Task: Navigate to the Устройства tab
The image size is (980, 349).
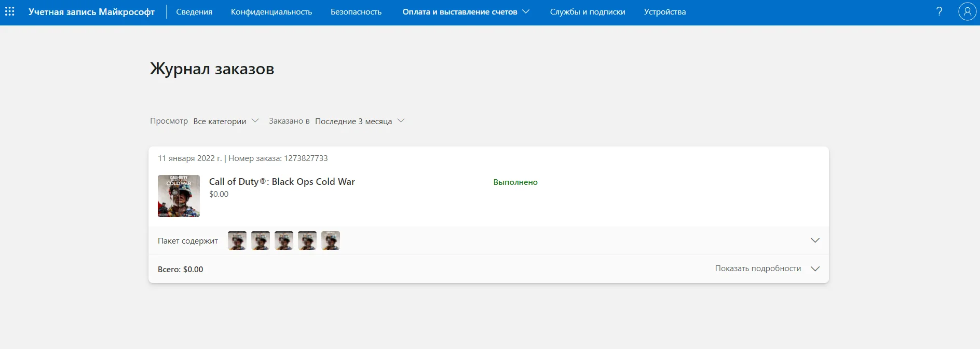Action: (665, 12)
